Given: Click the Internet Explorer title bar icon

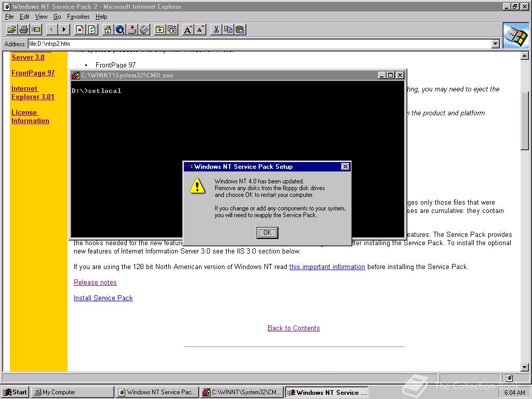Looking at the screenshot, I should click(7, 6).
